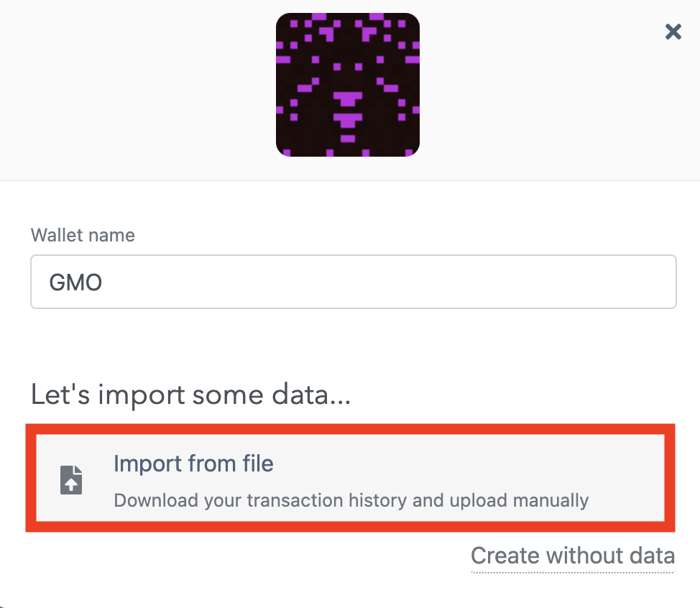Open the Create without data link
The width and height of the screenshot is (700, 608).
pyautogui.click(x=573, y=556)
